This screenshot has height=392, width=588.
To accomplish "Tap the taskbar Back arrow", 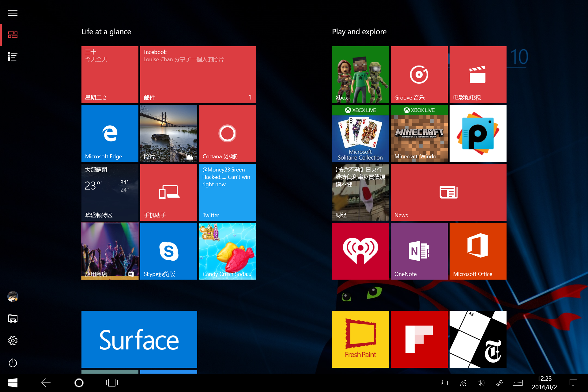I will (46, 383).
